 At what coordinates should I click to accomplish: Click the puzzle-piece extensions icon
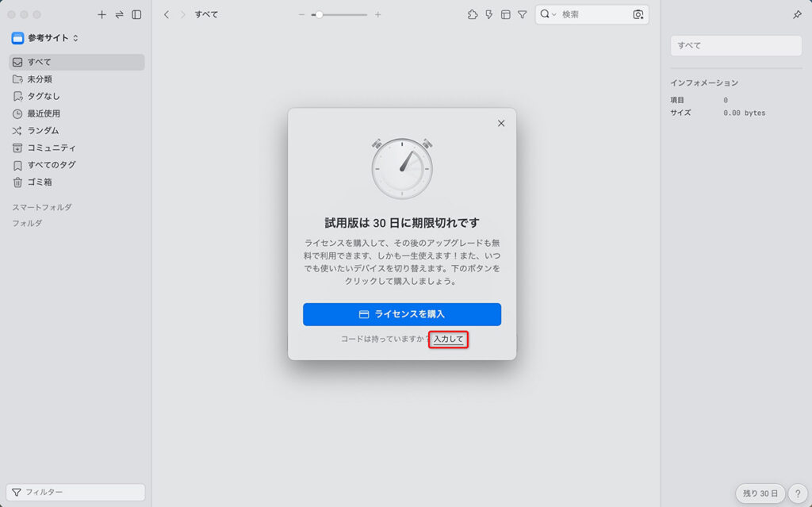point(473,15)
